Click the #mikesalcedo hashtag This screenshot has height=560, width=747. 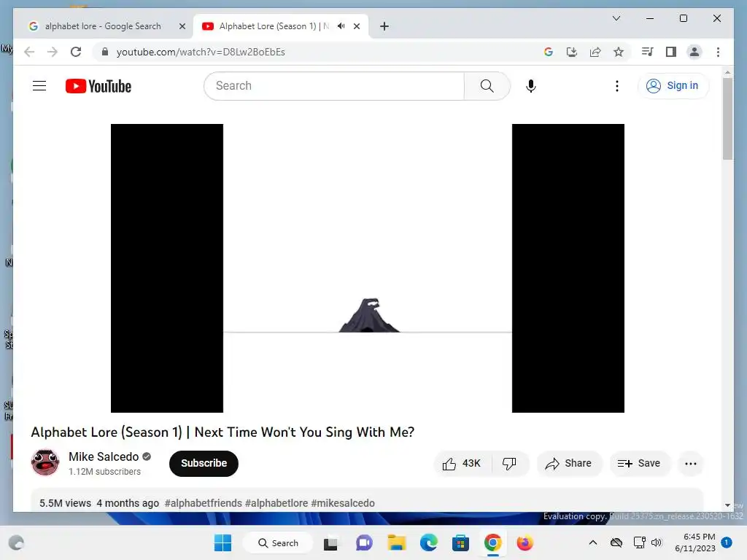click(x=343, y=503)
